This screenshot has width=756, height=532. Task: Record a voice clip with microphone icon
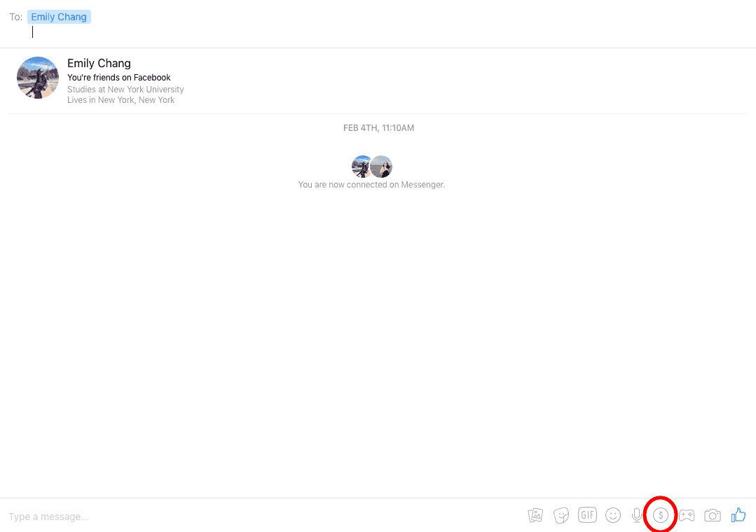637,516
